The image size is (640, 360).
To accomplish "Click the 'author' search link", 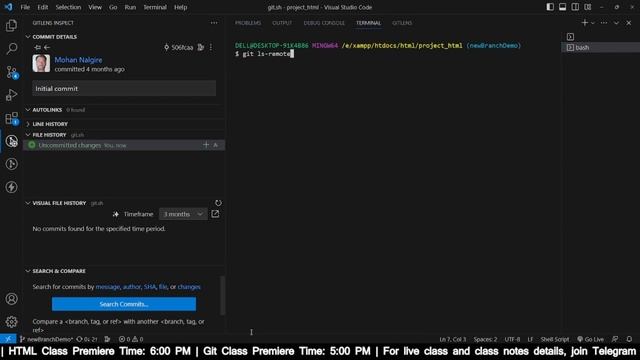I will pyautogui.click(x=132, y=287).
